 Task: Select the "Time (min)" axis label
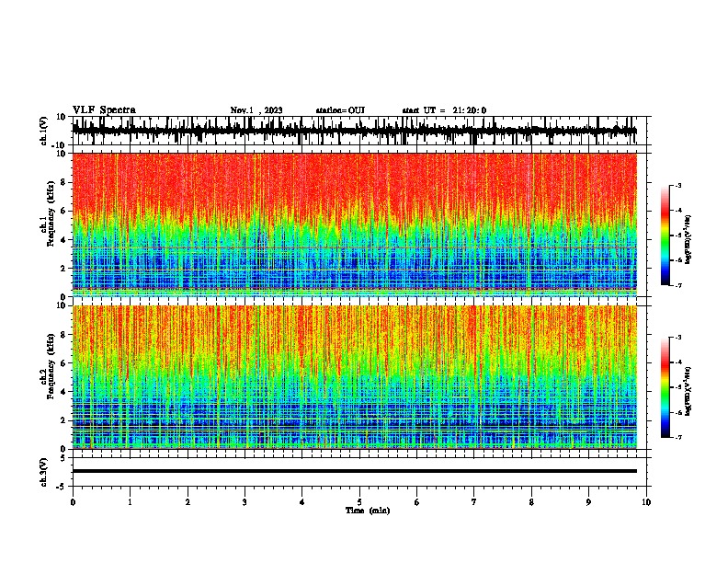coord(368,511)
